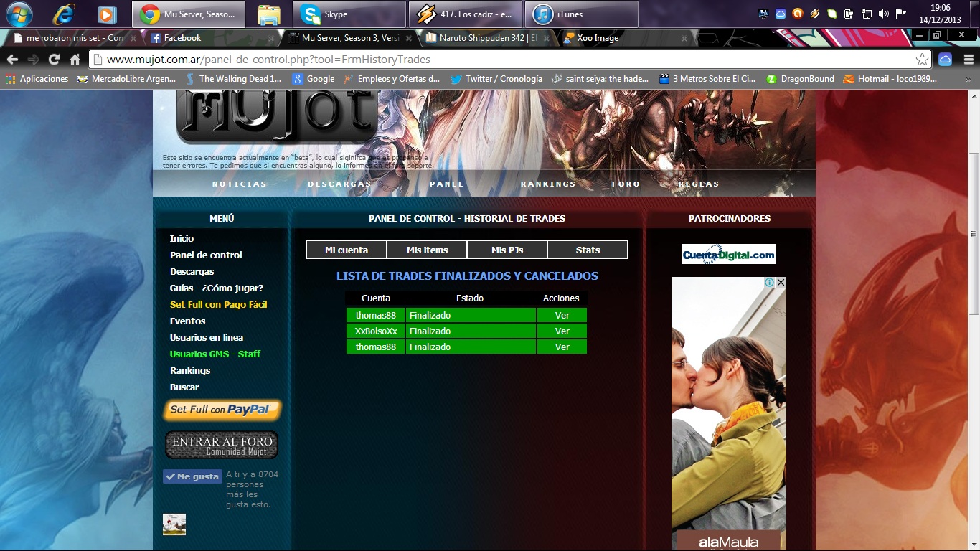The height and width of the screenshot is (551, 980).
Task: Click the address bar URL field
Action: pos(502,60)
